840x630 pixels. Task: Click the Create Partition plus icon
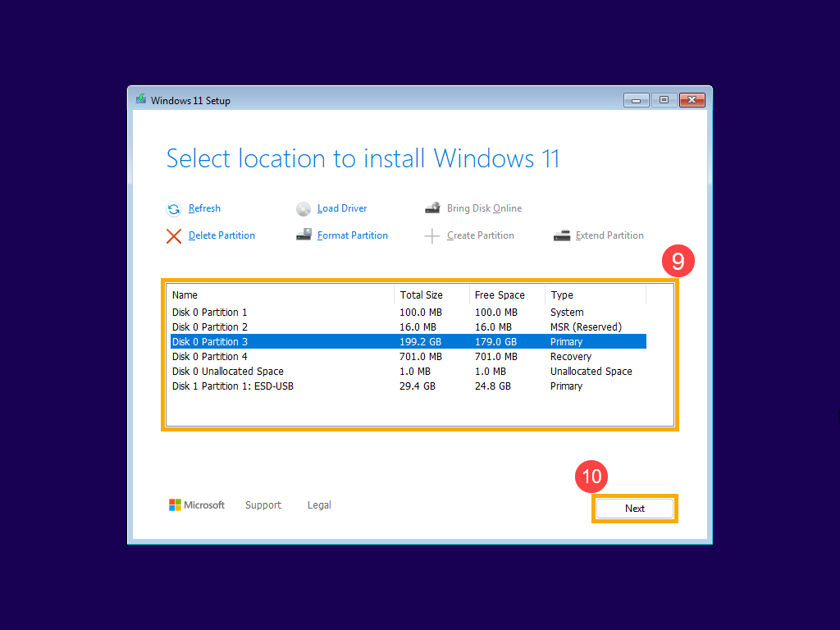coord(431,236)
